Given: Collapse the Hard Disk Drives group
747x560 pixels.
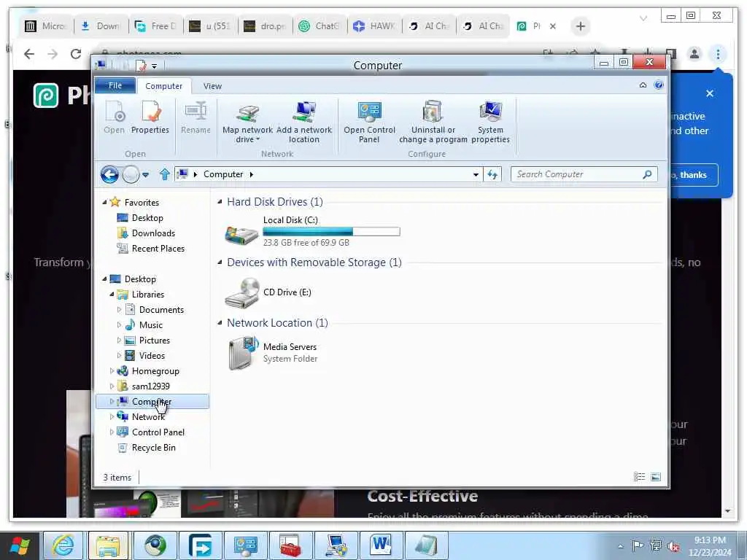Looking at the screenshot, I should (220, 202).
